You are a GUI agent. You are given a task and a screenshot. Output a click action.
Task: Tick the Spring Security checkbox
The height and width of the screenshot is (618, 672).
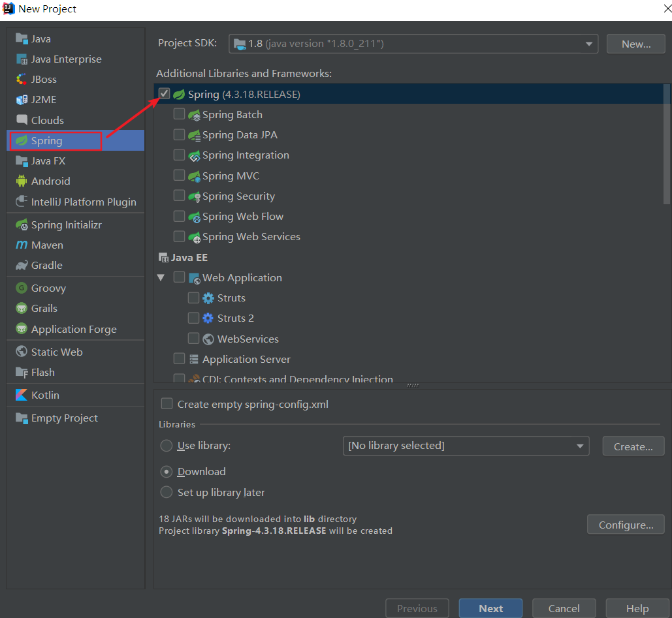click(179, 195)
